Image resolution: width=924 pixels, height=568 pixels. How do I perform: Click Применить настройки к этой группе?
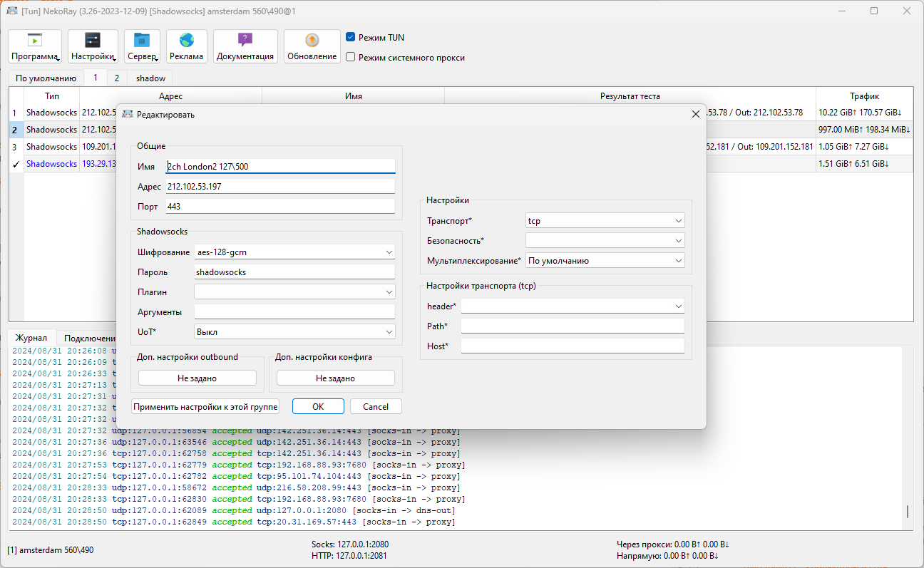(x=205, y=406)
